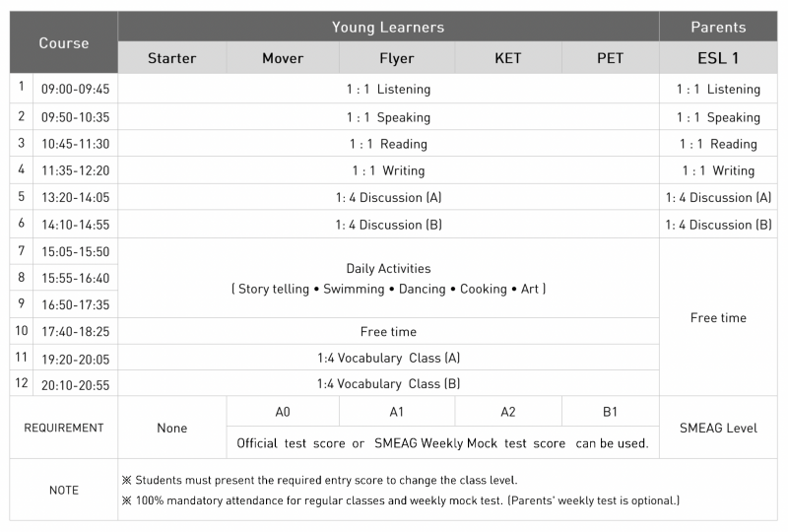Click the KET column header
This screenshot has width=788, height=532.
click(508, 58)
